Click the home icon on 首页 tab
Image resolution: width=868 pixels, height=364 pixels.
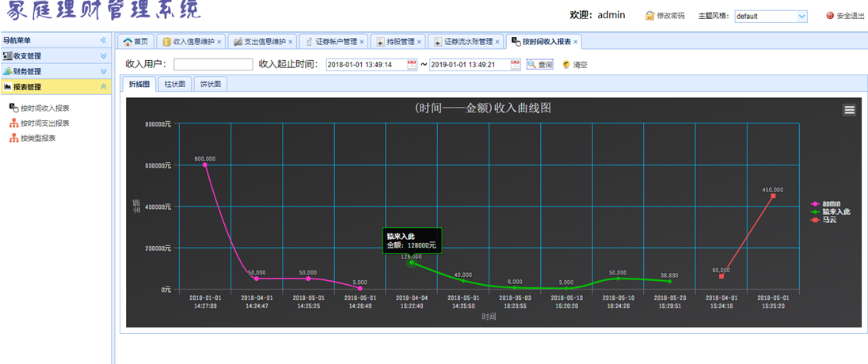click(x=128, y=41)
